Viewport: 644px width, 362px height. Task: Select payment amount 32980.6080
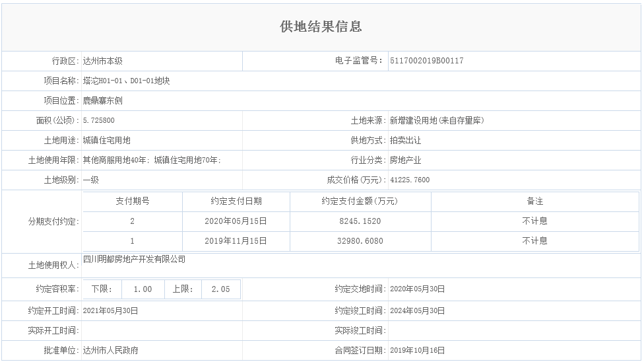point(360,240)
